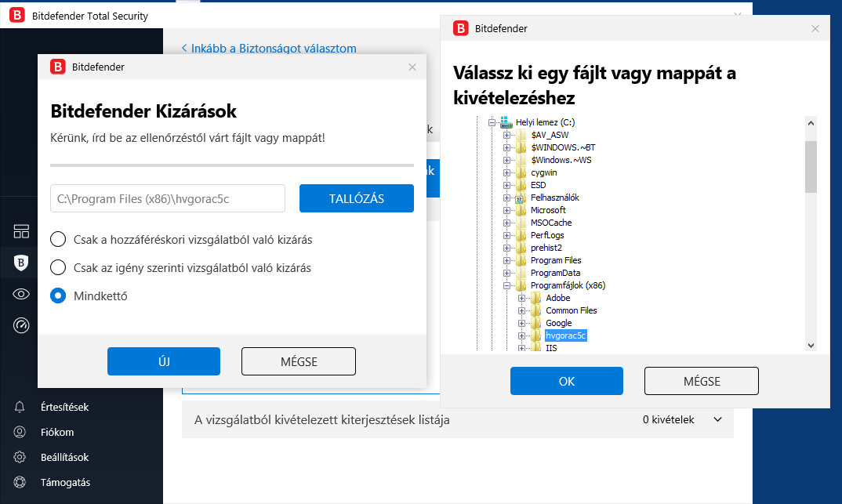This screenshot has width=842, height=504.
Task: Select the MSOCache folder row
Action: click(551, 223)
